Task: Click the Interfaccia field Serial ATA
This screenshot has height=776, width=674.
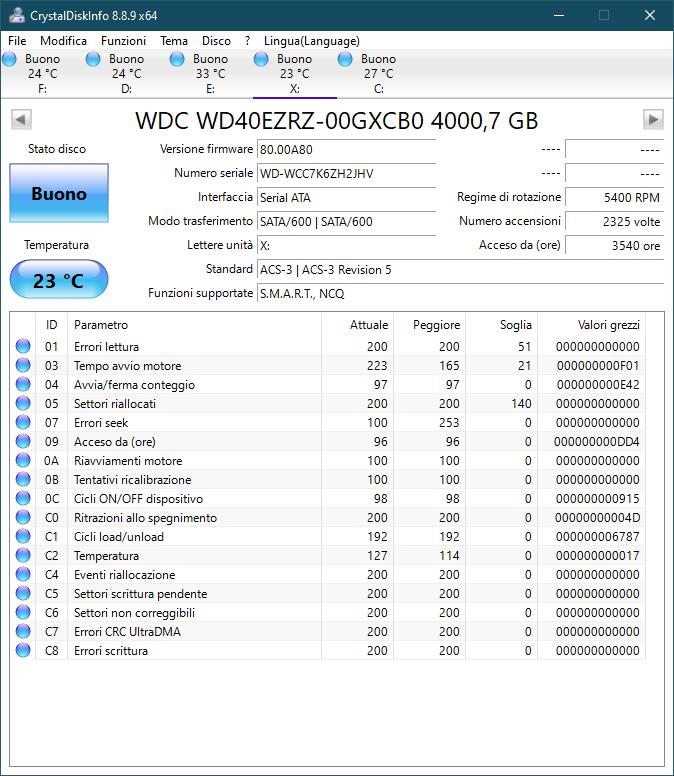Action: [346, 197]
